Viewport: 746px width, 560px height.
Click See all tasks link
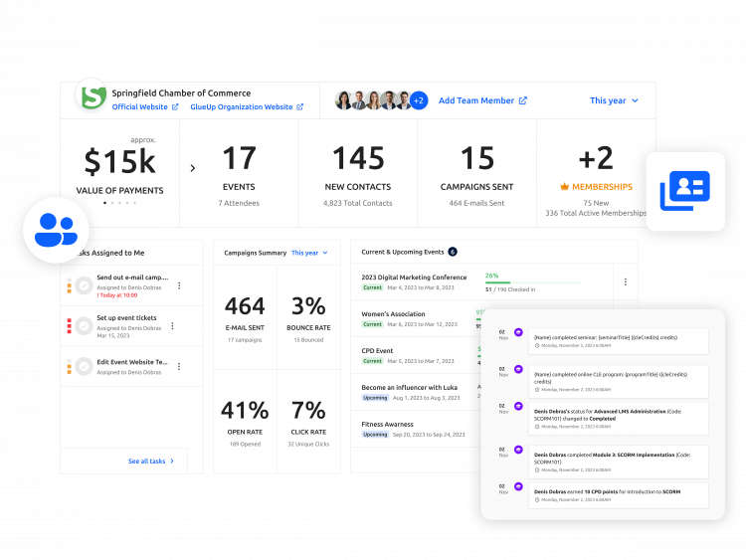(151, 462)
